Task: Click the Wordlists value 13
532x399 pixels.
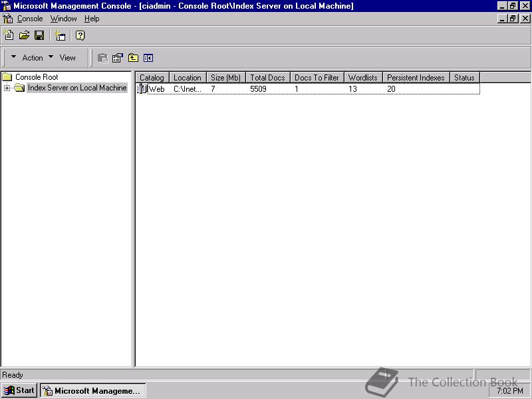Action: 352,89
